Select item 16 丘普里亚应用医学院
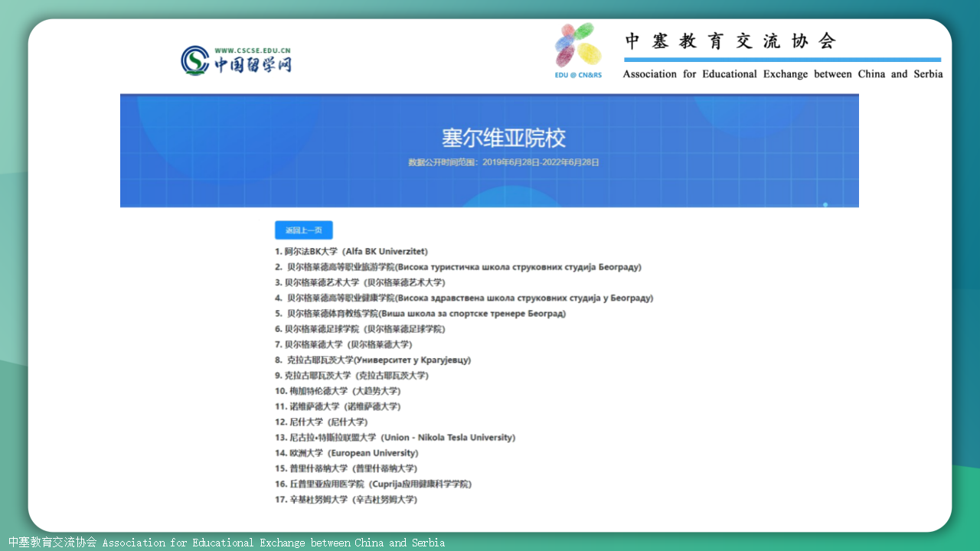 click(374, 484)
